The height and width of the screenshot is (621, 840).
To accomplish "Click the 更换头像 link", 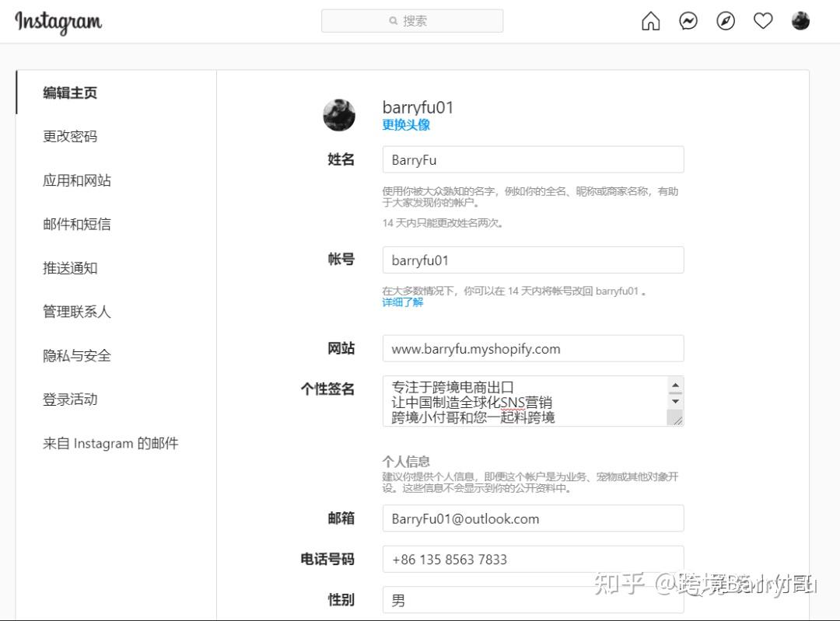I will click(405, 124).
